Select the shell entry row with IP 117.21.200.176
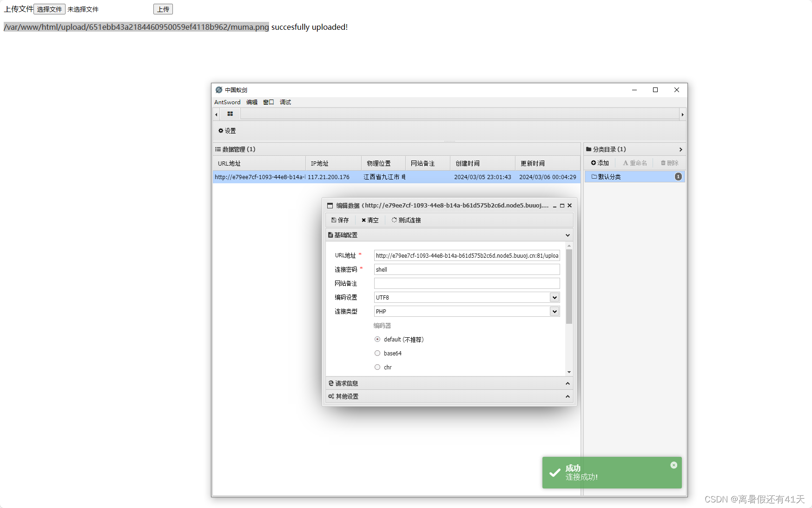Screen dimensions: 812x508 point(396,177)
